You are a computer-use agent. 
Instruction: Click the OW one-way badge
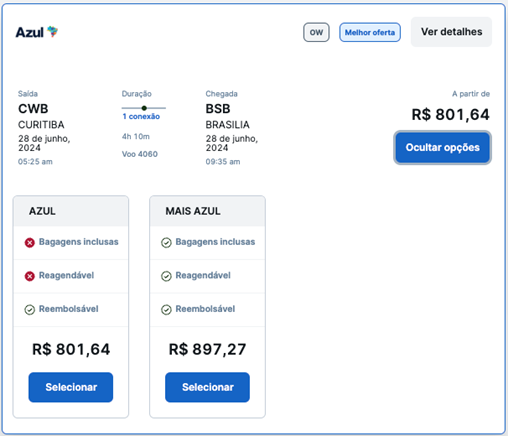click(x=316, y=32)
